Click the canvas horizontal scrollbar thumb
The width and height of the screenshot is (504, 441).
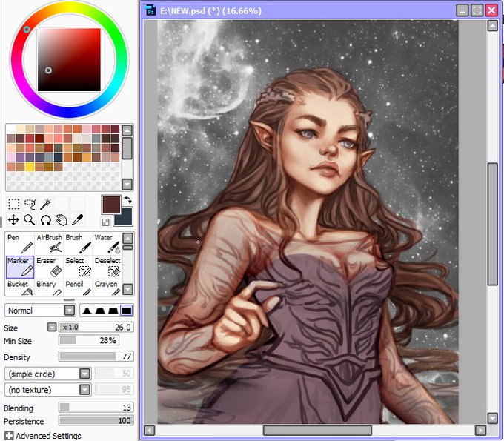pyautogui.click(x=317, y=431)
